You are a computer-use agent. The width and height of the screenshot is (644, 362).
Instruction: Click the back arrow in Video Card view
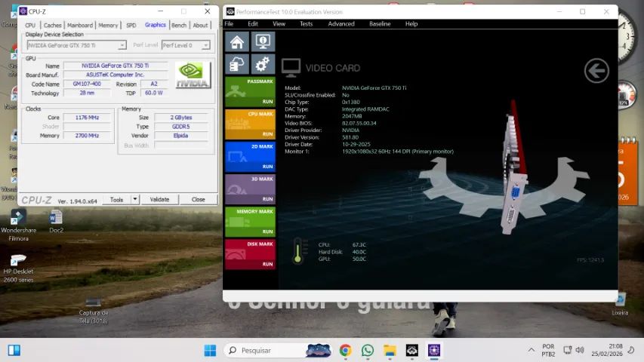tap(596, 71)
